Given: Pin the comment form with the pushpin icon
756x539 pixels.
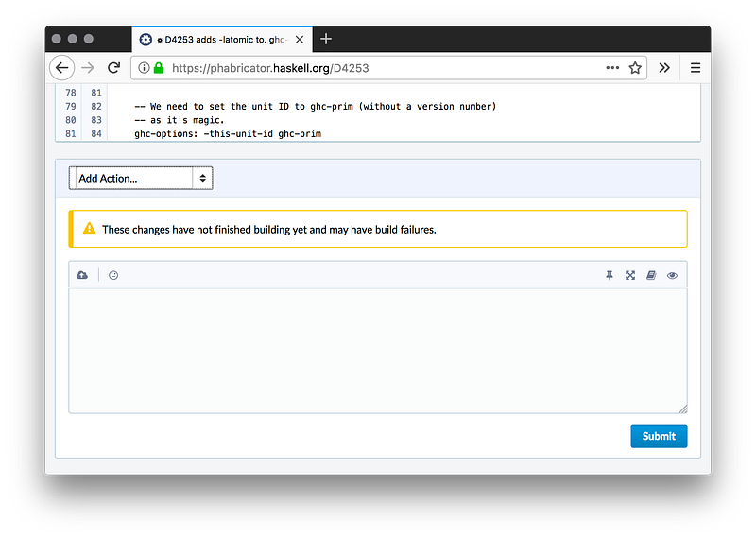Looking at the screenshot, I should pyautogui.click(x=610, y=275).
